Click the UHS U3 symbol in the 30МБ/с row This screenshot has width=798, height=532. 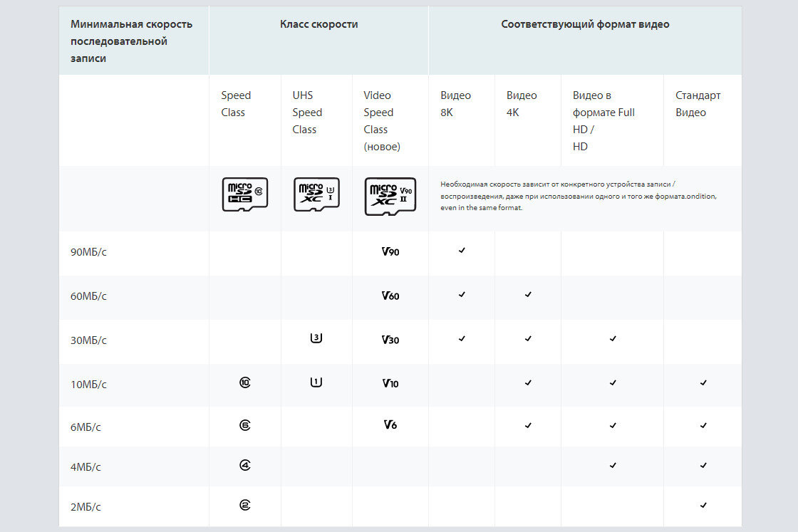pos(316,338)
